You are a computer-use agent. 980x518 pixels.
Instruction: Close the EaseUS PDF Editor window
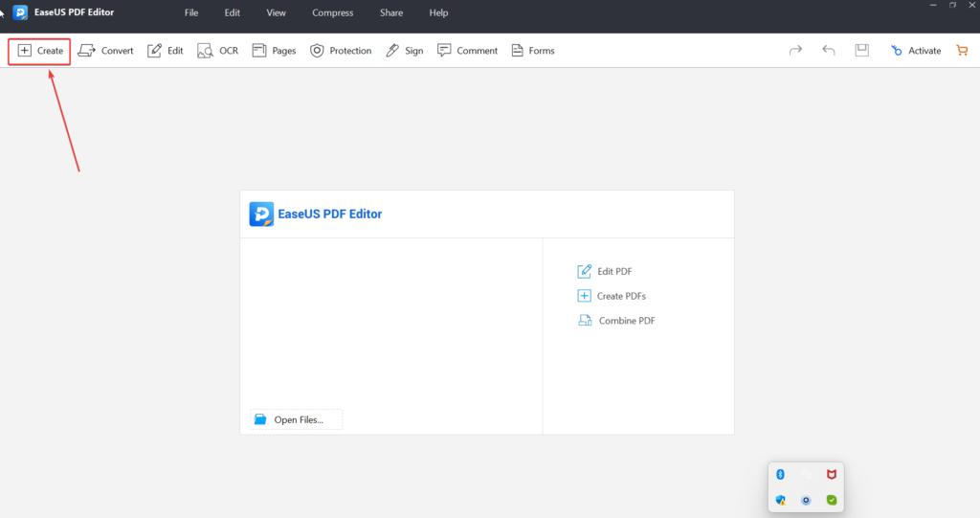point(972,5)
